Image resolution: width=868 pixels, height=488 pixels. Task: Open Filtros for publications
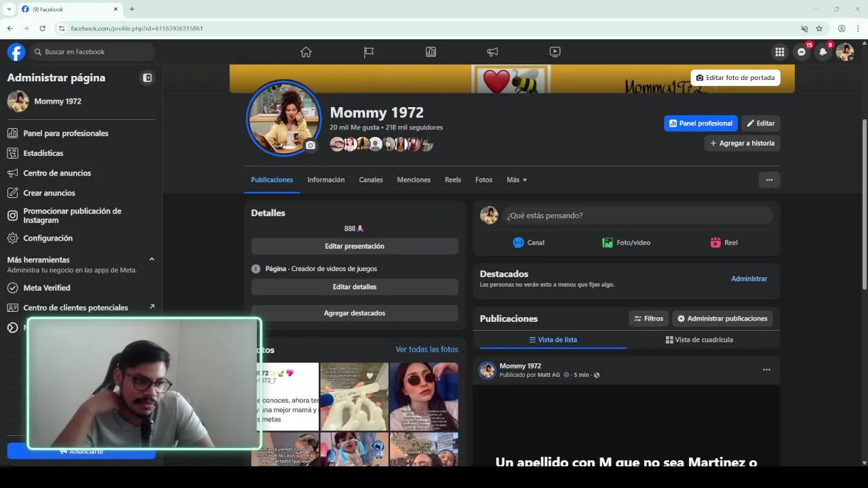[x=648, y=319]
